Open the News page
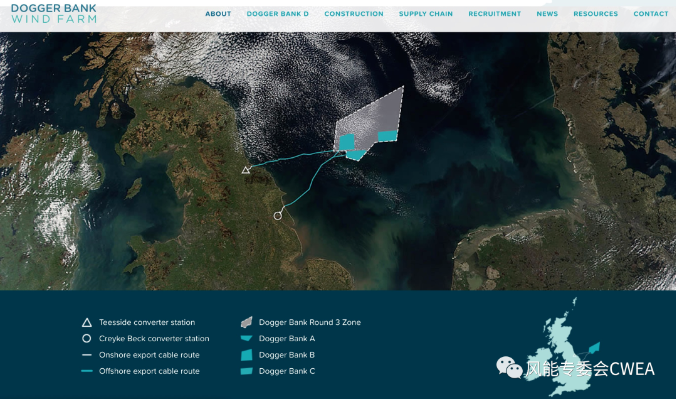676x400 pixels. pos(547,14)
